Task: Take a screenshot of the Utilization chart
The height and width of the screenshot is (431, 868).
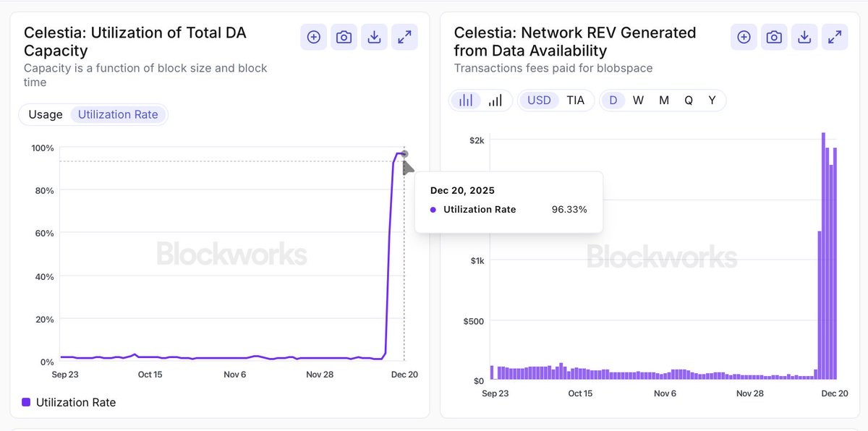Action: (344, 37)
